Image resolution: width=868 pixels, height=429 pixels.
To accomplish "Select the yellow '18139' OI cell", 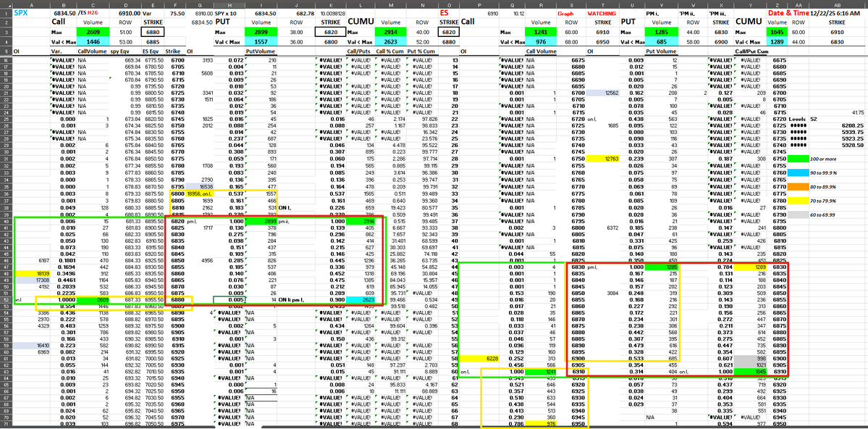I will click(x=30, y=274).
